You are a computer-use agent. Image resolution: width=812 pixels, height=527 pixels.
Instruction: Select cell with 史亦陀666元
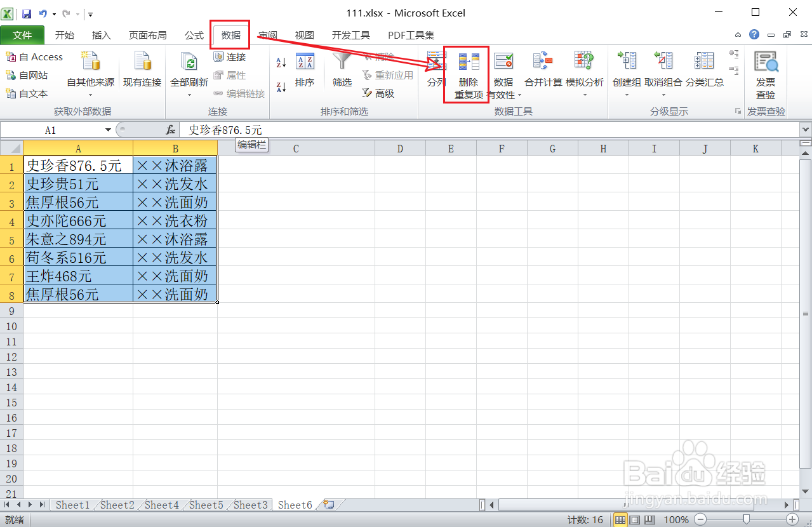pos(78,221)
